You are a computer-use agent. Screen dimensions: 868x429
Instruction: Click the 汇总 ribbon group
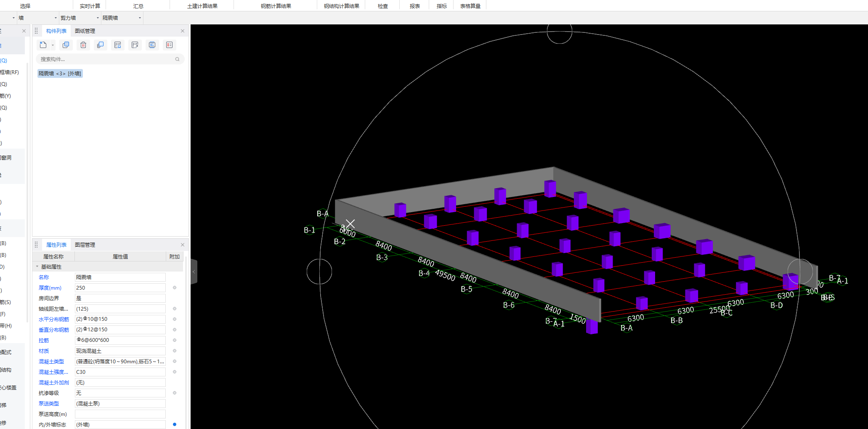click(138, 6)
